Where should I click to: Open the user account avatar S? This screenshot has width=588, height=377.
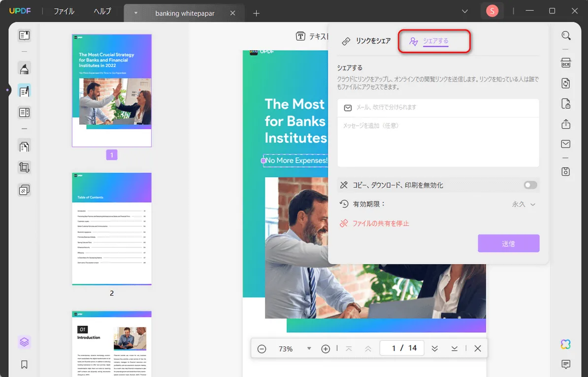point(492,11)
